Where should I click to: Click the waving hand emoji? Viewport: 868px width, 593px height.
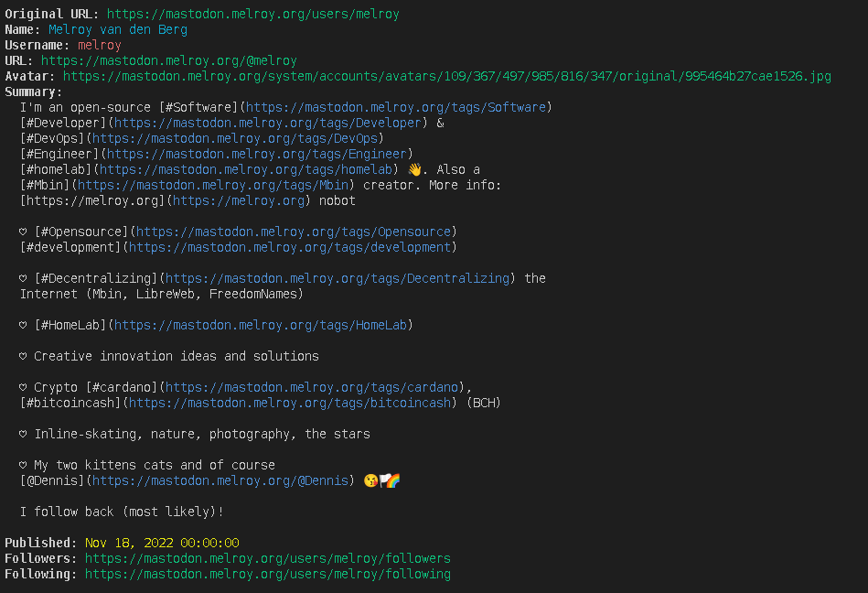(414, 169)
